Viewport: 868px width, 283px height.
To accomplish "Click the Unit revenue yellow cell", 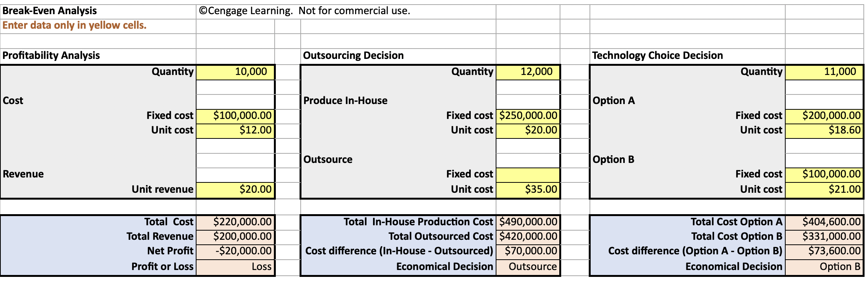I will (x=235, y=189).
